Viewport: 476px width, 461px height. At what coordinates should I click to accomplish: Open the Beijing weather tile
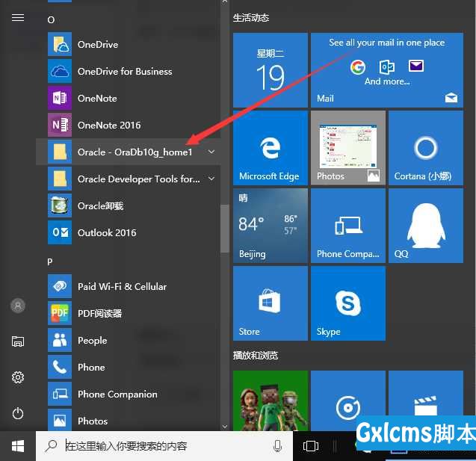[x=271, y=226]
